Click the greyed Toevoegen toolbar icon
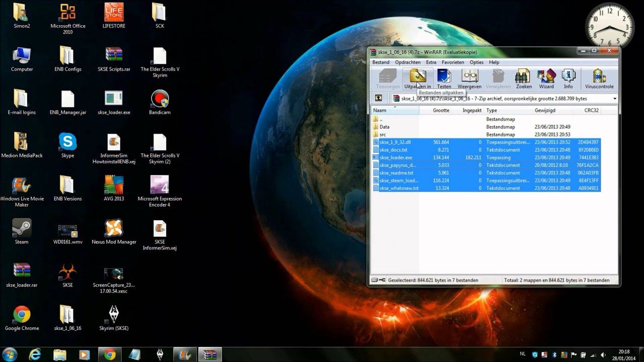The image size is (644, 362). 387,79
